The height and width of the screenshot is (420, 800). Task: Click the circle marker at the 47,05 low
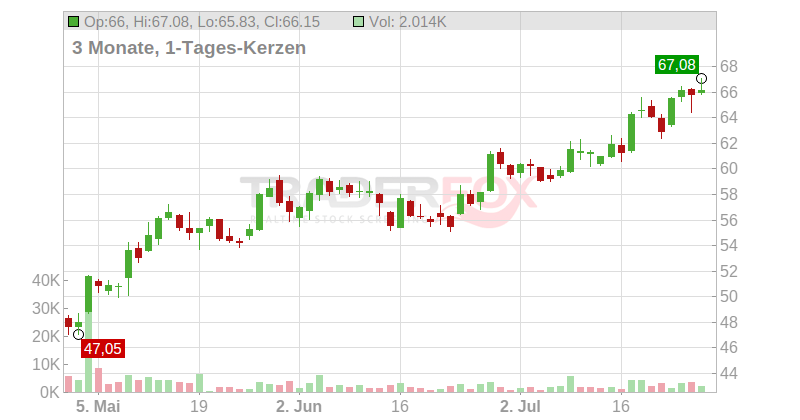tap(79, 335)
